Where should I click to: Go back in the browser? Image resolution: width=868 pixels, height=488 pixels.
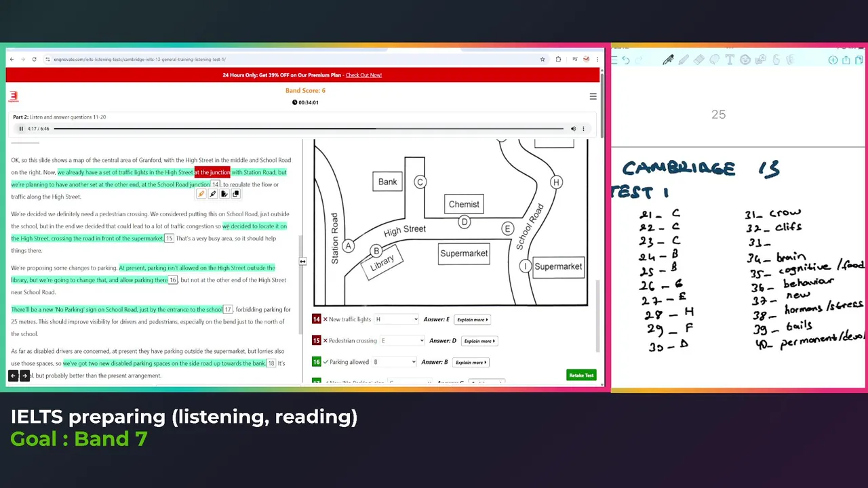(x=12, y=60)
